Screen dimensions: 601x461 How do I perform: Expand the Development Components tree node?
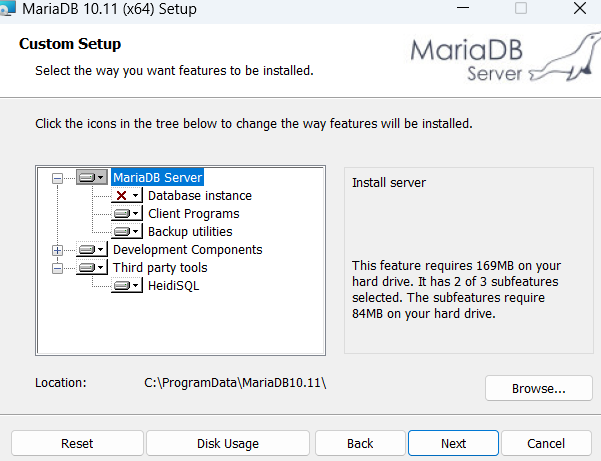57,250
